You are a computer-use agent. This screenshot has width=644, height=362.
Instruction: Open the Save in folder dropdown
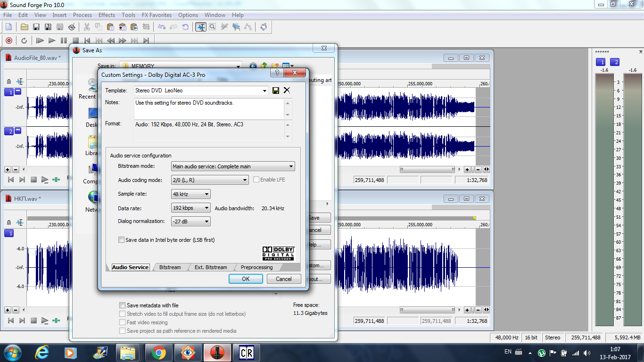pos(238,66)
